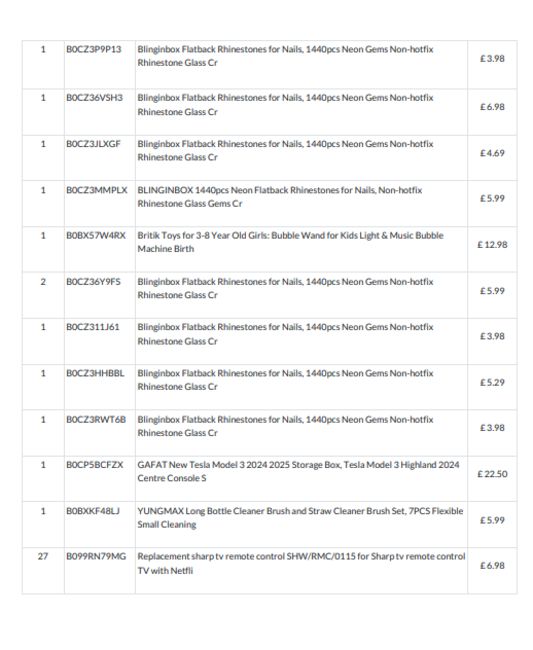Click the £6.98 price for B0CZ36VSH3
Image resolution: width=533 pixels, height=650 pixels.
click(x=492, y=107)
